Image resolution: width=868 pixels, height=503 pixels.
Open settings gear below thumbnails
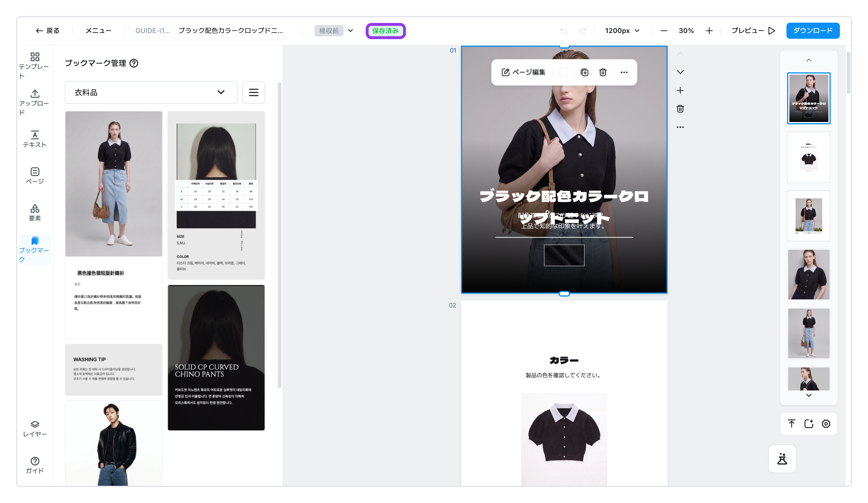click(826, 423)
